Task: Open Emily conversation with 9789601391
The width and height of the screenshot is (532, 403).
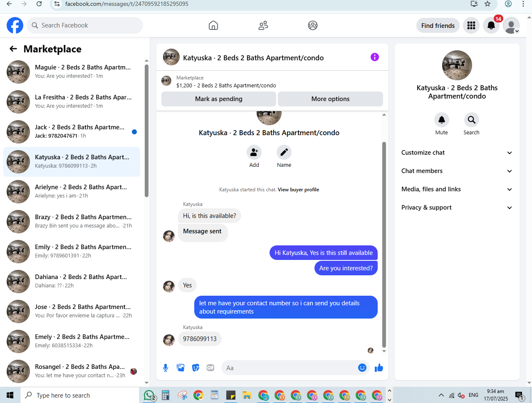Action: pyautogui.click(x=72, y=252)
